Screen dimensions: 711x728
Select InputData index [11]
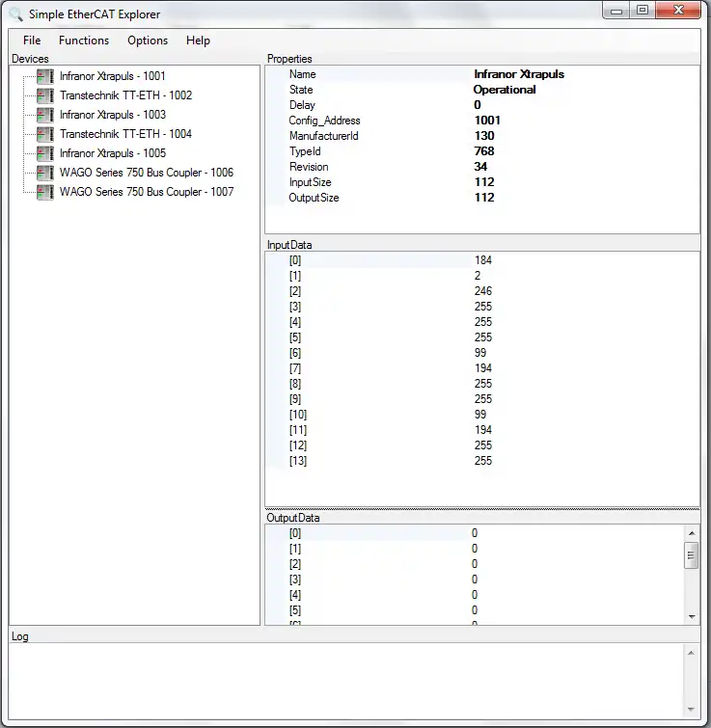298,430
